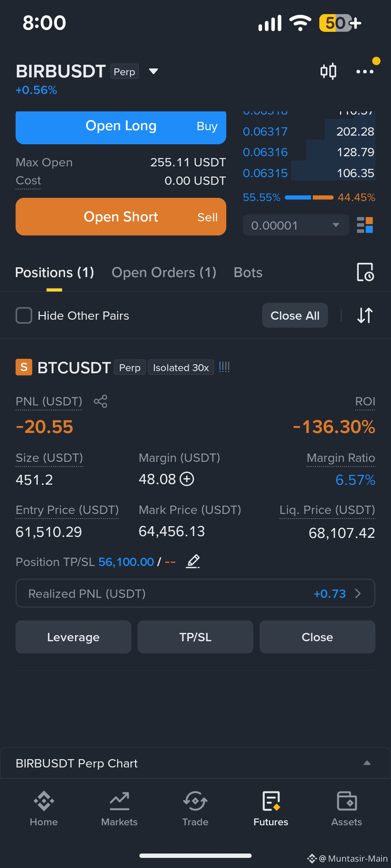
Task: Edit Position TP/SL with pencil icon
Action: (x=193, y=561)
